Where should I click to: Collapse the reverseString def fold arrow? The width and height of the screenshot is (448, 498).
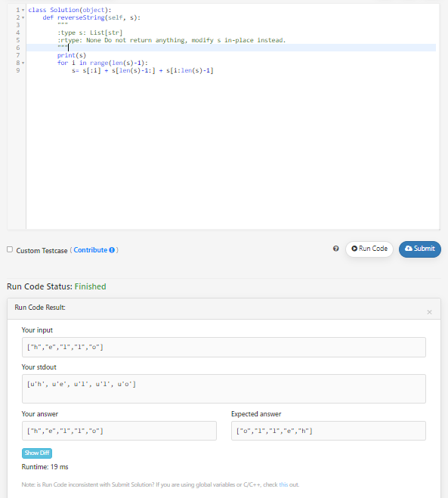23,18
